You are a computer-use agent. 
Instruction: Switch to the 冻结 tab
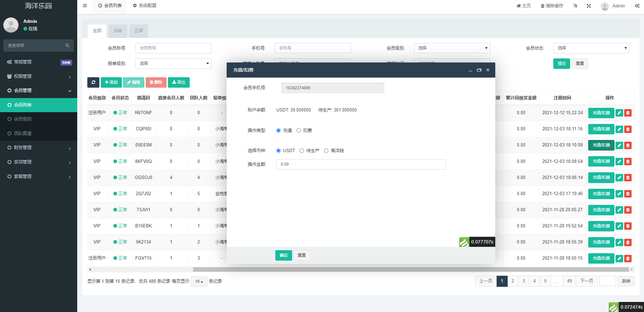pyautogui.click(x=118, y=31)
